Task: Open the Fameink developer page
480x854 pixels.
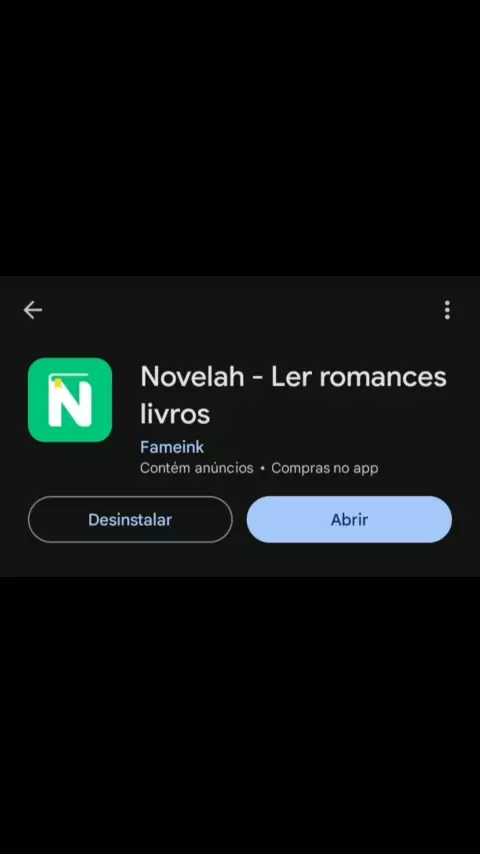Action: point(172,447)
